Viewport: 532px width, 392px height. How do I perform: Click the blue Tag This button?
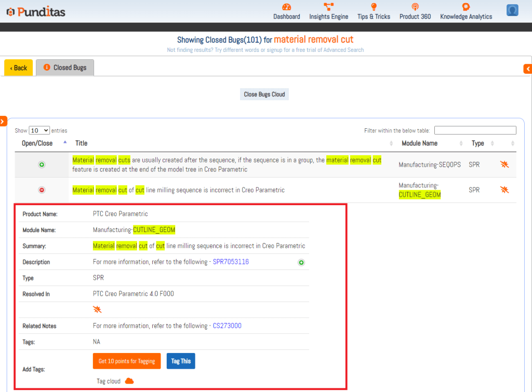tap(181, 361)
